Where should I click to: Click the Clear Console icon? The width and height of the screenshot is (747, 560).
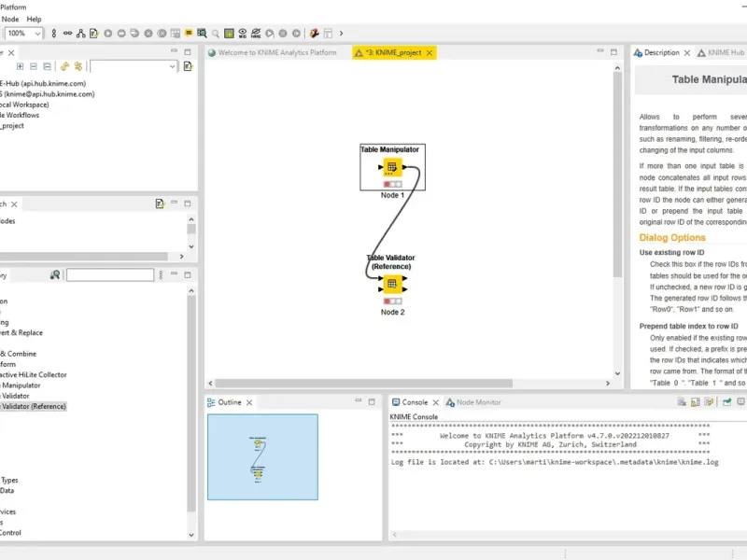click(682, 402)
